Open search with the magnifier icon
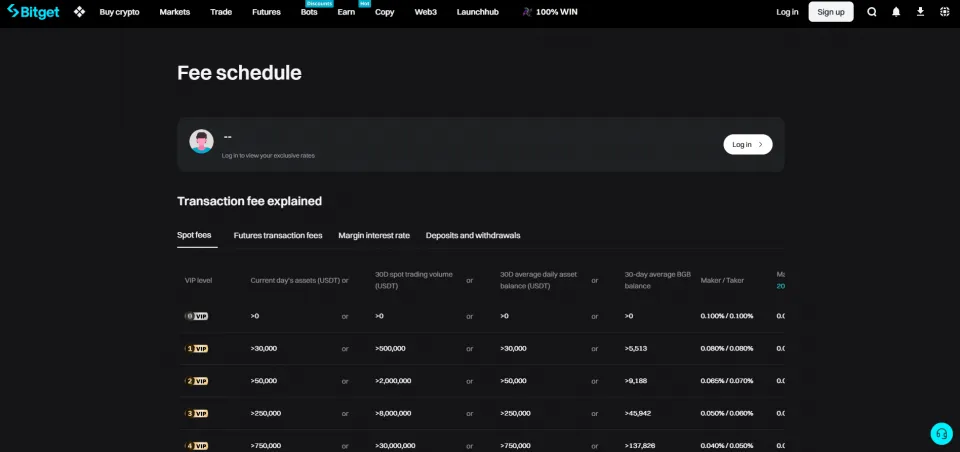Screen dimensions: 960x452 [x=872, y=12]
